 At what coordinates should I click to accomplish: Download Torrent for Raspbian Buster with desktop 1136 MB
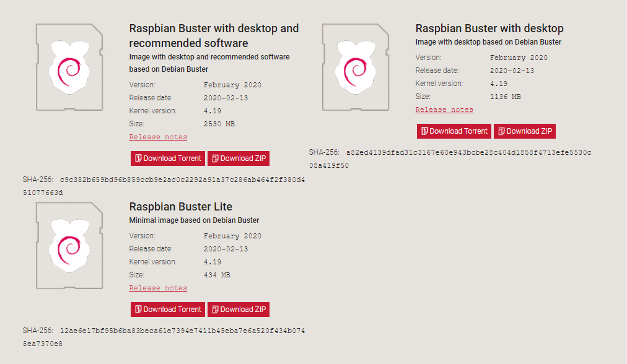(454, 131)
